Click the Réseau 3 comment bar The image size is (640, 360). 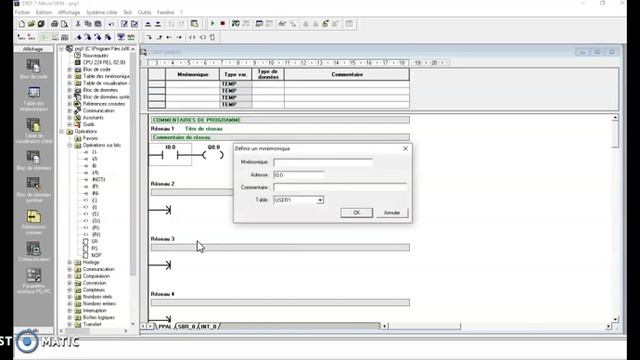tap(280, 247)
